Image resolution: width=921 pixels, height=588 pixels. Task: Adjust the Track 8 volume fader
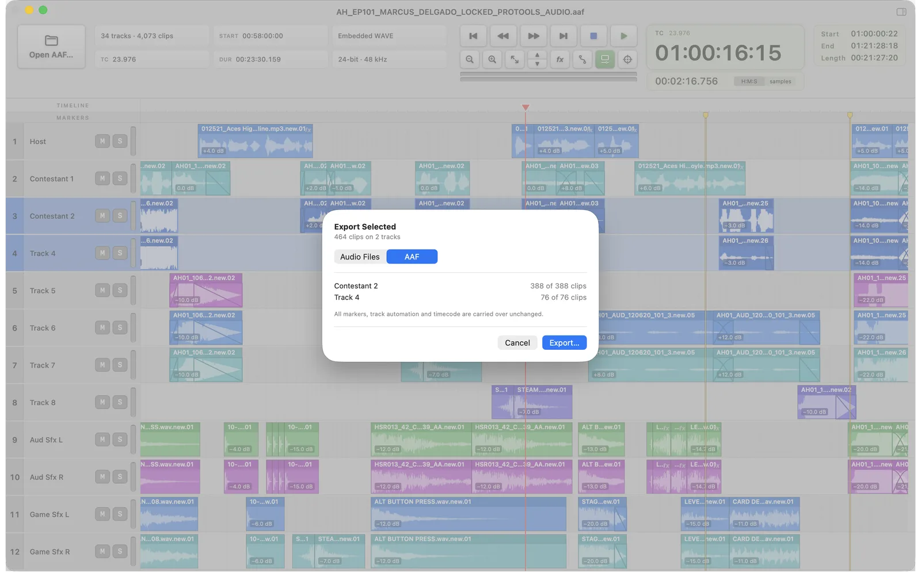pyautogui.click(x=134, y=402)
